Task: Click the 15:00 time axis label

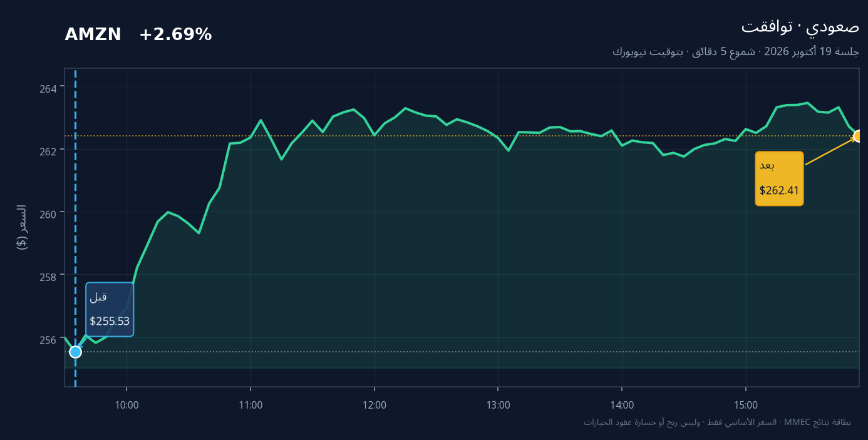Action: tap(746, 405)
